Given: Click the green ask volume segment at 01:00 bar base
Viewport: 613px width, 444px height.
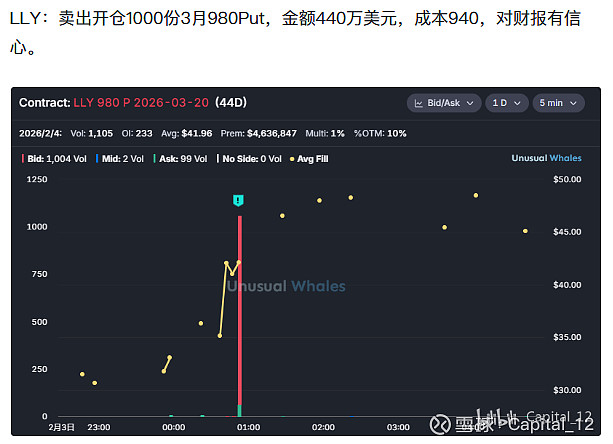Looking at the screenshot, I should tap(240, 411).
